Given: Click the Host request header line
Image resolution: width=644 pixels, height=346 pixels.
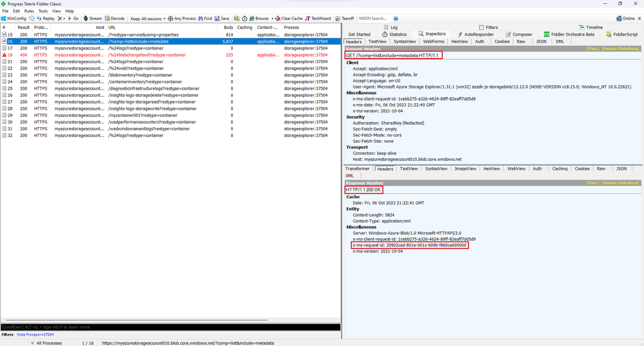Looking at the screenshot, I should (x=407, y=159).
